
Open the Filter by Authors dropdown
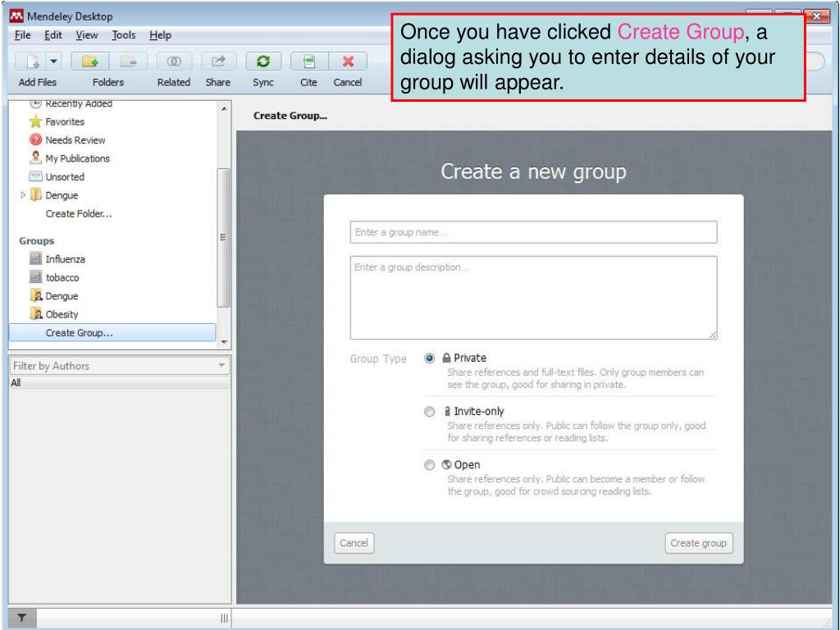pos(120,366)
